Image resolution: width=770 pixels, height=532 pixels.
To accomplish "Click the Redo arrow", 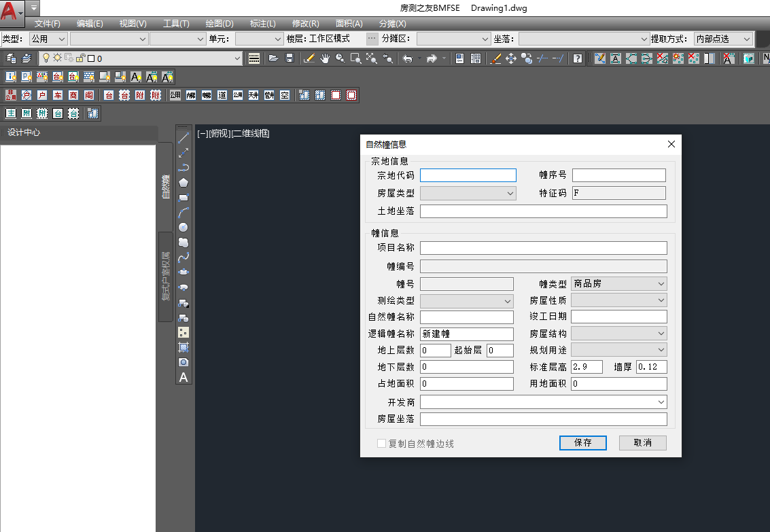I will 432,58.
